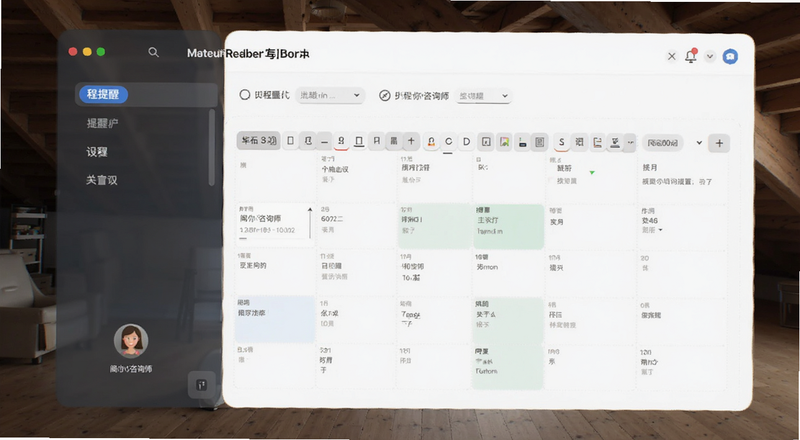Click the letter S icon in the toolbar

[x=562, y=142]
